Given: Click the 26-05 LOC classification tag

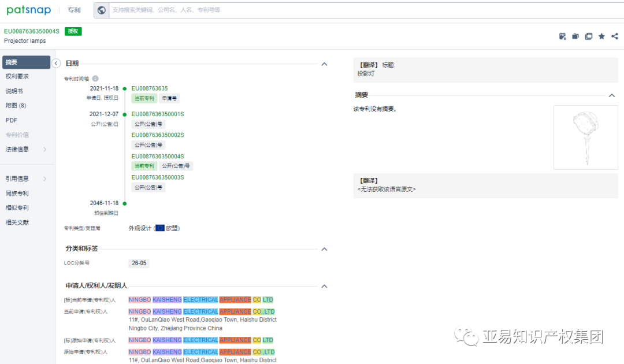Looking at the screenshot, I should [x=139, y=263].
